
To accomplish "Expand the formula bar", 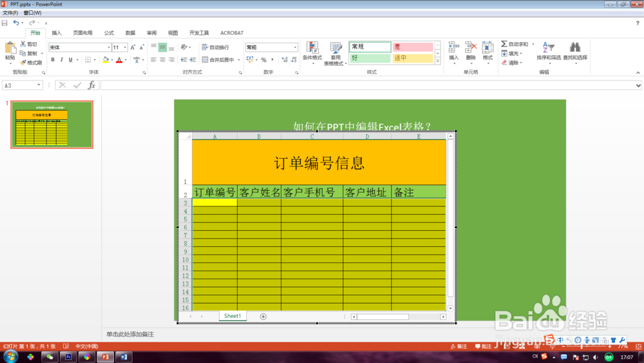I will click(638, 86).
